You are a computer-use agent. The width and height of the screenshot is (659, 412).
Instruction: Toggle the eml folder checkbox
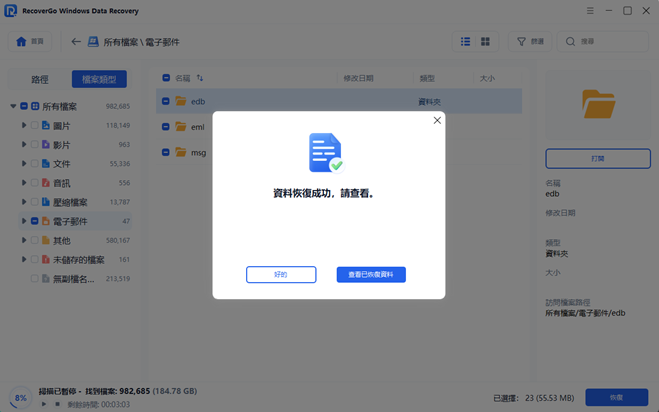pos(166,127)
